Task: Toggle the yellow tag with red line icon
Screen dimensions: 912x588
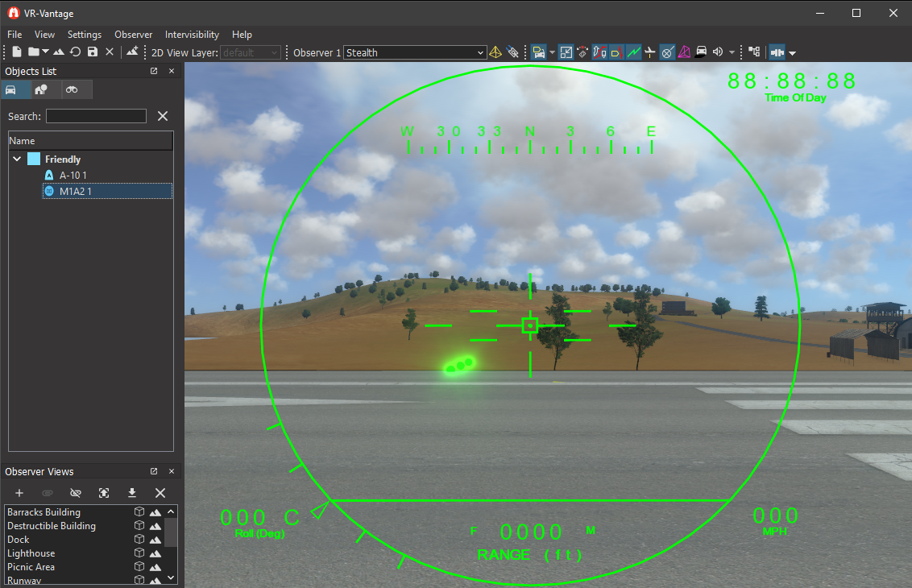Action: [x=616, y=53]
